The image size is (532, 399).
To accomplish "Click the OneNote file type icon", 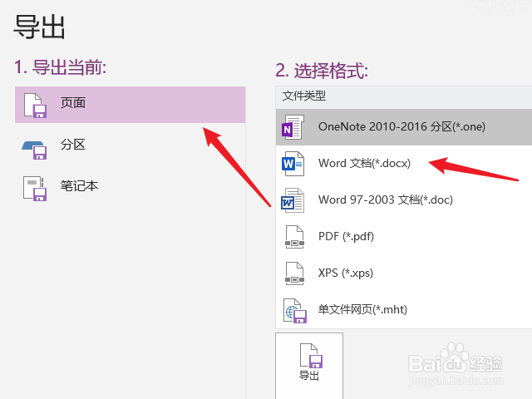I will [x=293, y=127].
